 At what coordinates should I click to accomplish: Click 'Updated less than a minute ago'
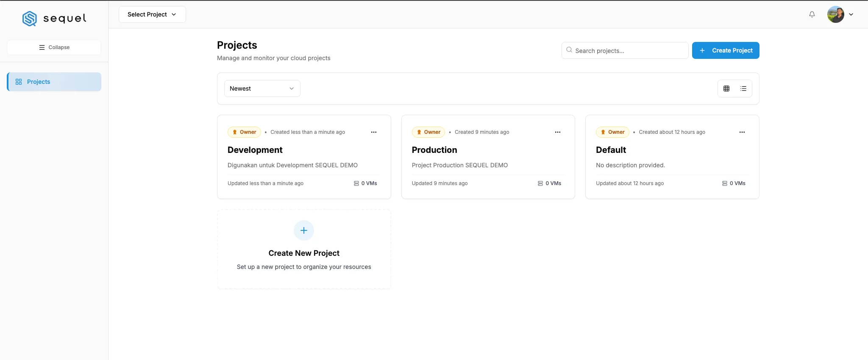pos(265,183)
